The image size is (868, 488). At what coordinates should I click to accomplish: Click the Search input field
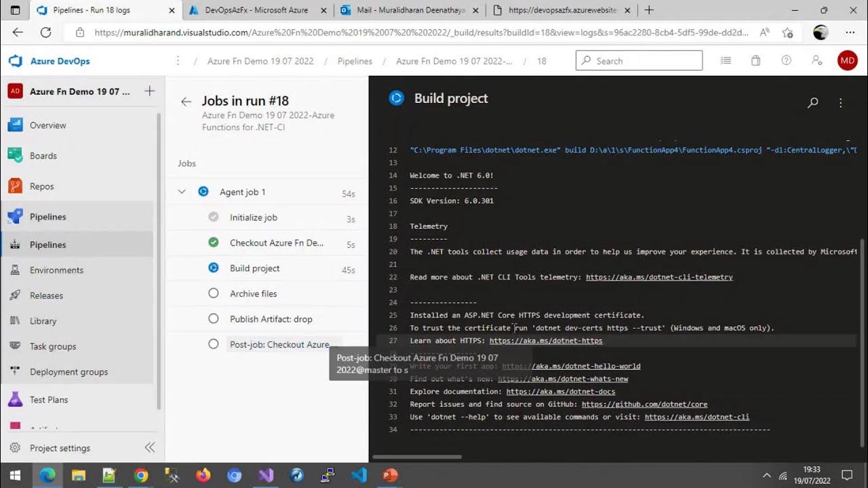[639, 60]
